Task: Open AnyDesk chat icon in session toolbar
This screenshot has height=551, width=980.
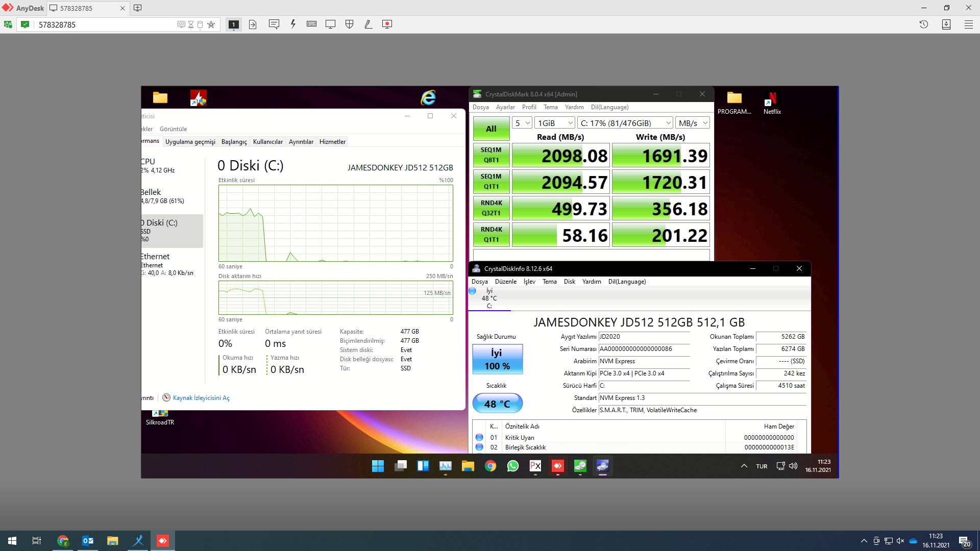Action: coord(274,24)
